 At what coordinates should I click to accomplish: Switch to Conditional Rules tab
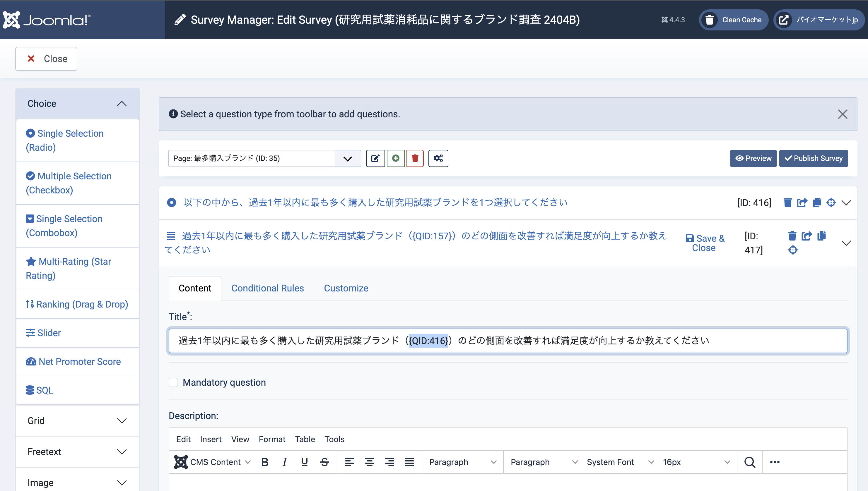[267, 288]
